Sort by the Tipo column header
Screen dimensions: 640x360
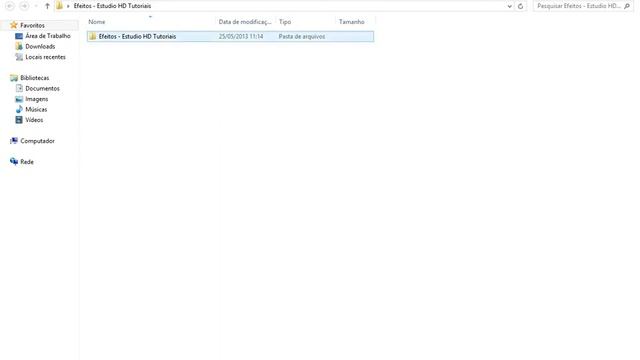click(x=285, y=22)
